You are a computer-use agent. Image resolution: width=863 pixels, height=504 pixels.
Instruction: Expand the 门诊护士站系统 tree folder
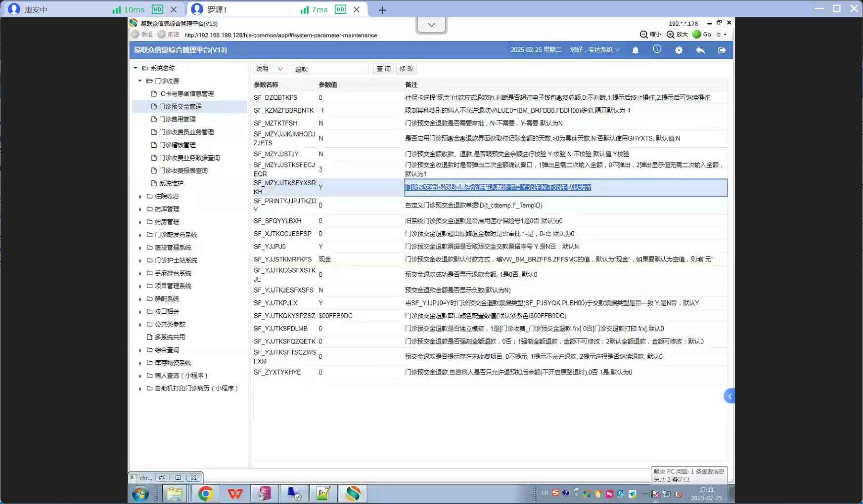[x=140, y=261]
